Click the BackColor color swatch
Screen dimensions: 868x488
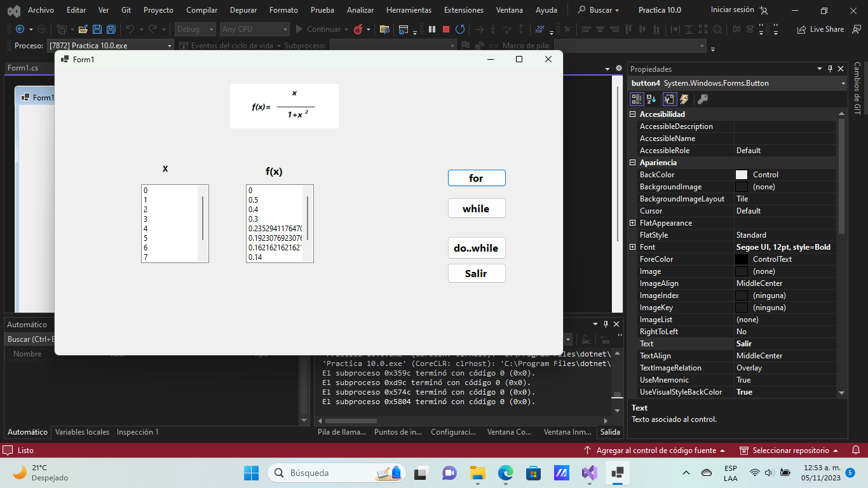(x=741, y=174)
